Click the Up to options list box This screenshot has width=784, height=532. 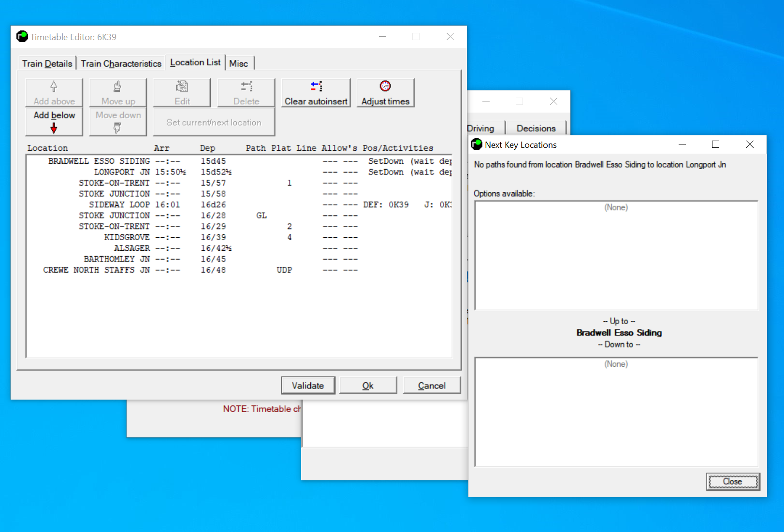tap(616, 255)
